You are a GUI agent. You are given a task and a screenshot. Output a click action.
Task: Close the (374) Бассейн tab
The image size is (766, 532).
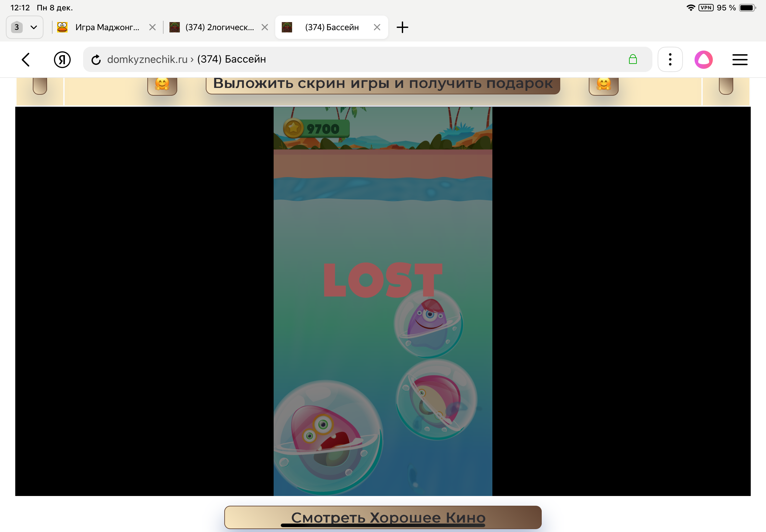point(377,27)
